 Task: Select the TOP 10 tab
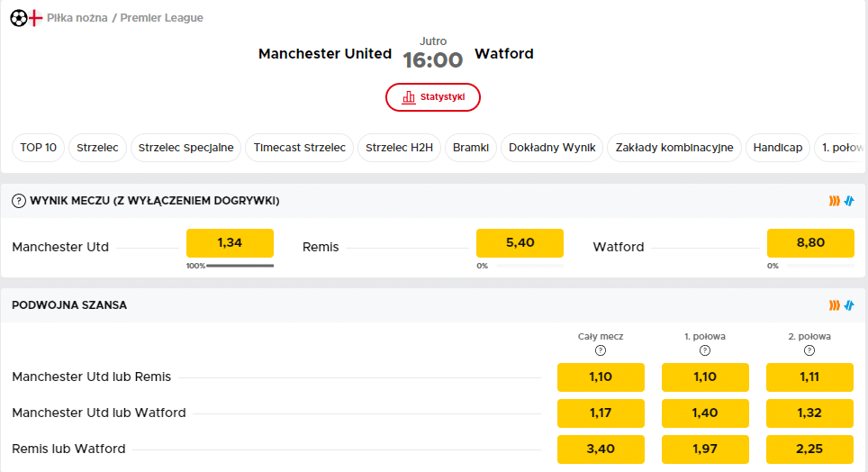[x=39, y=148]
